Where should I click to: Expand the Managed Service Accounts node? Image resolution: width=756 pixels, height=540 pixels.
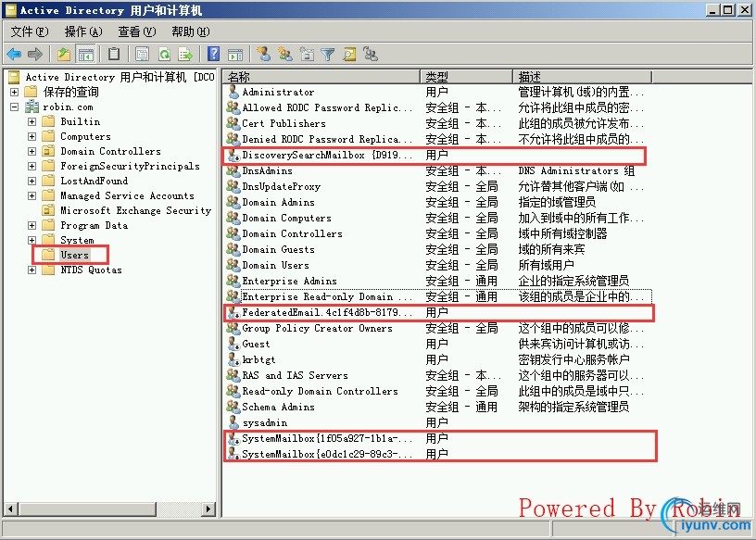point(31,195)
